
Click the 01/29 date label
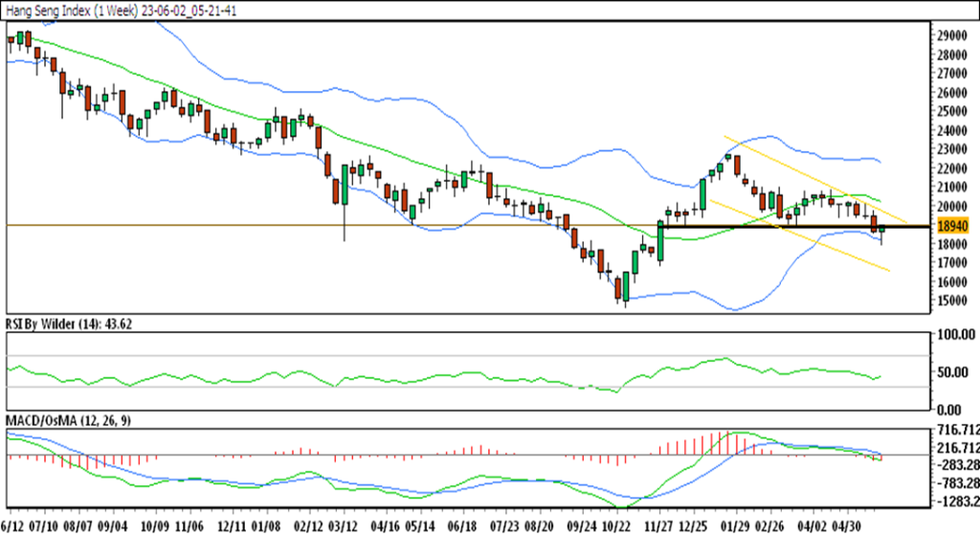click(735, 526)
